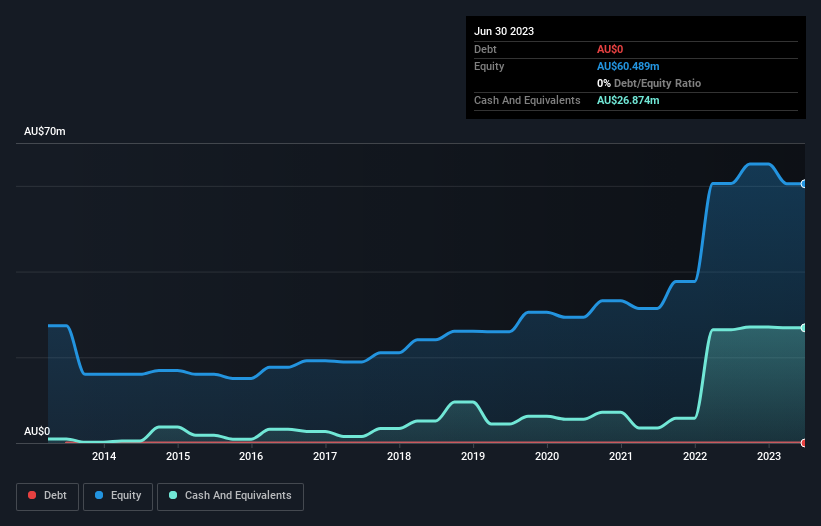Click Cash And Equivalents label in tooltip
The width and height of the screenshot is (821, 526).
pos(527,100)
